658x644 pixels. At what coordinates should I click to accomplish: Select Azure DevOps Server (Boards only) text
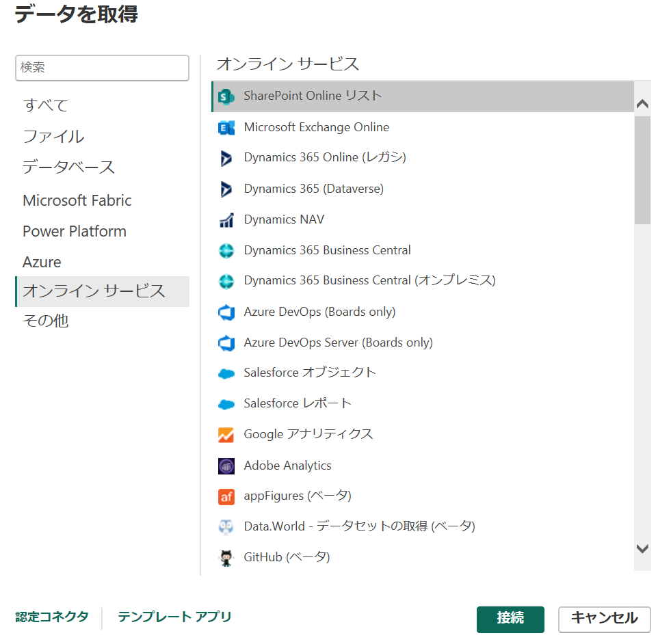[x=338, y=343]
